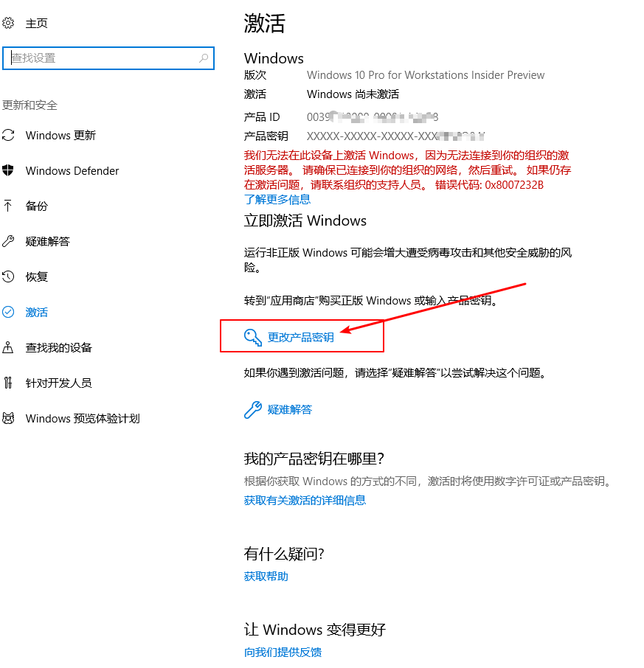Select the 激活 sidebar item
This screenshot has height=668, width=644.
(x=37, y=312)
